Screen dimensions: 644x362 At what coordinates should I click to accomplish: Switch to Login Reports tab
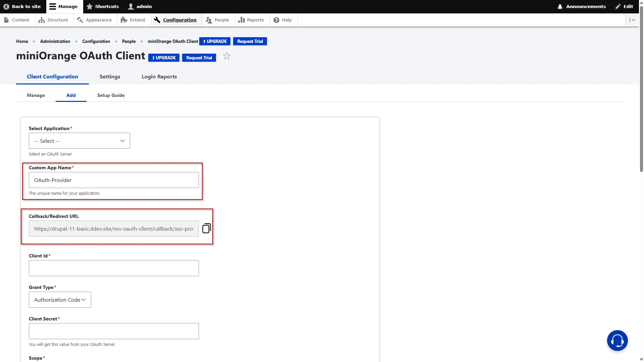click(159, 76)
